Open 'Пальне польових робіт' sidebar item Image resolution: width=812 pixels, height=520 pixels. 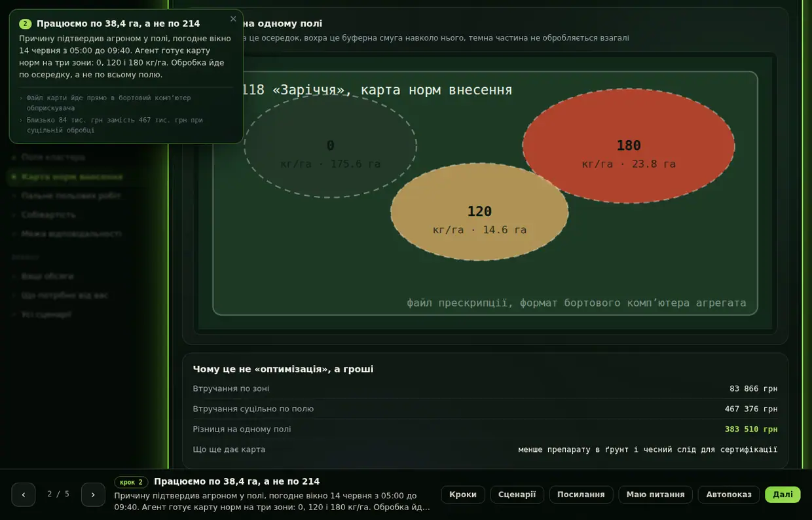click(71, 196)
